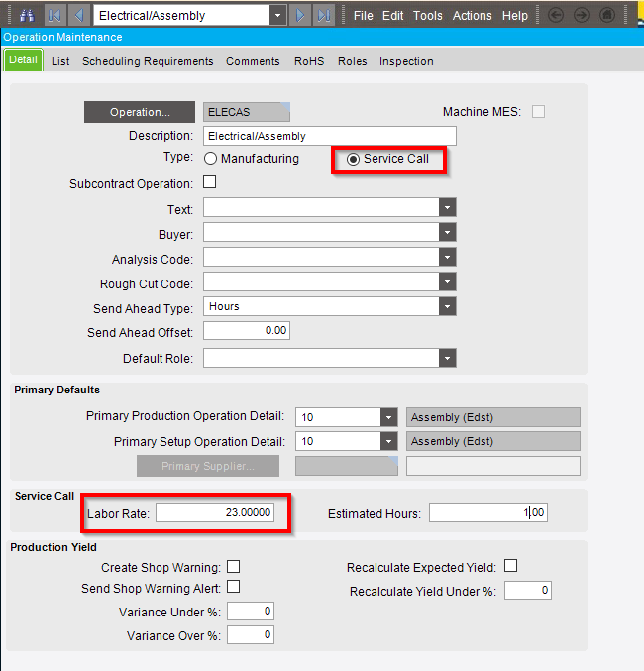644x671 pixels.
Task: Click the Variance Under % field
Action: pos(251,612)
